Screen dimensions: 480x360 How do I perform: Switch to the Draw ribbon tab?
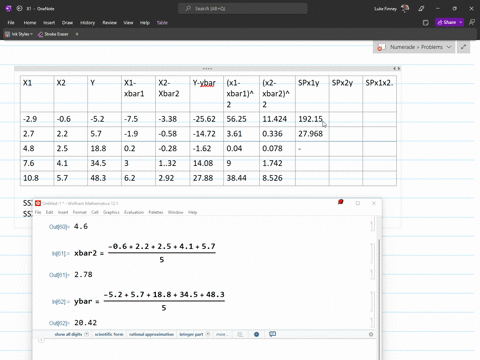coord(67,23)
